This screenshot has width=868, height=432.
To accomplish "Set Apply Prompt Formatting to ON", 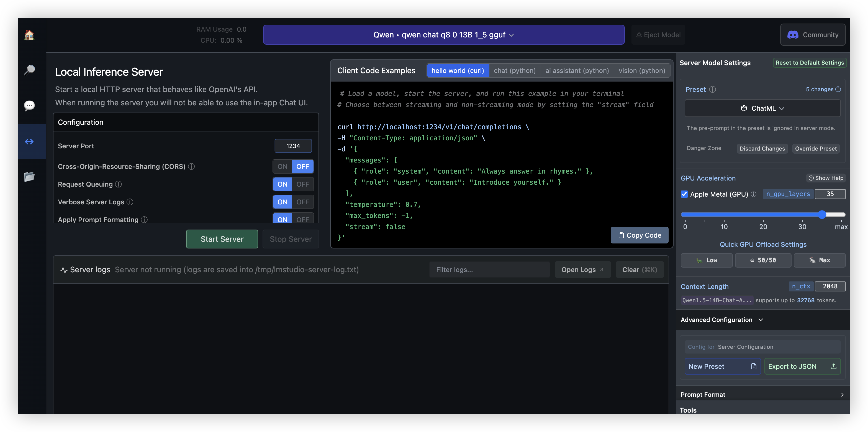I will (x=283, y=218).
